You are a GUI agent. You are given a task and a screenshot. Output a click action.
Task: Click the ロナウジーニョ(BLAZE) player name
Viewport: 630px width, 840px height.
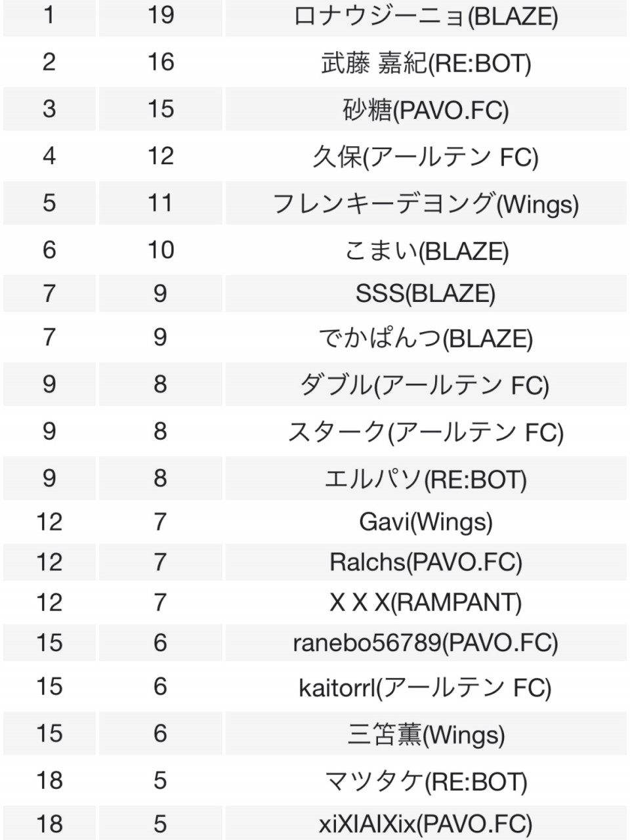(x=425, y=16)
